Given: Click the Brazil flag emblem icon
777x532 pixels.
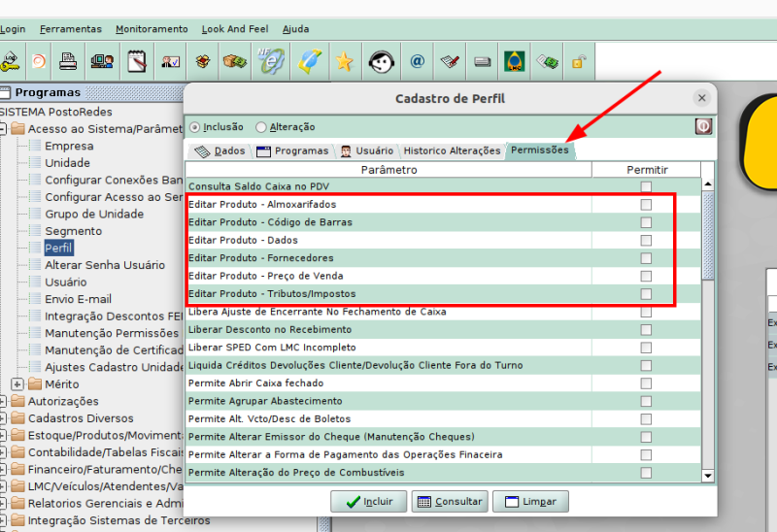Looking at the screenshot, I should coord(514,62).
